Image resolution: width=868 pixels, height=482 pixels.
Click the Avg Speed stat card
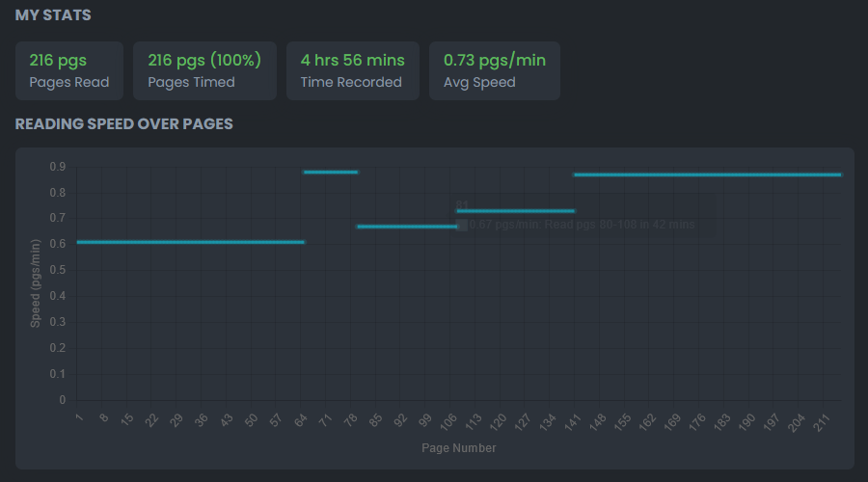(x=494, y=70)
